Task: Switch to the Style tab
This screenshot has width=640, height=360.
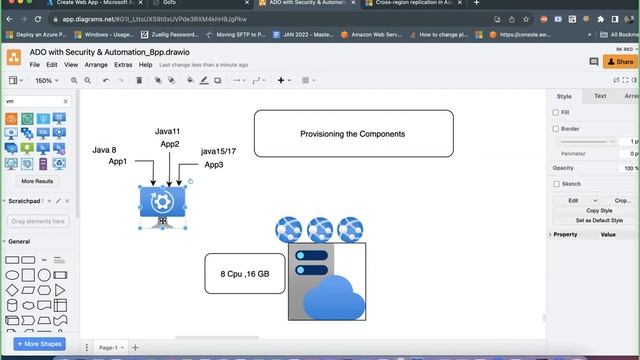Action: [x=564, y=96]
